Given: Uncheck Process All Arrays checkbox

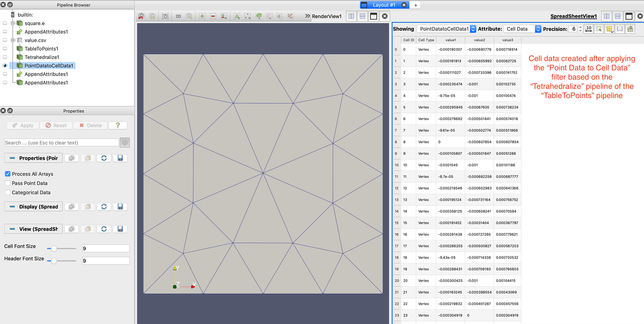Looking at the screenshot, I should (x=7, y=174).
